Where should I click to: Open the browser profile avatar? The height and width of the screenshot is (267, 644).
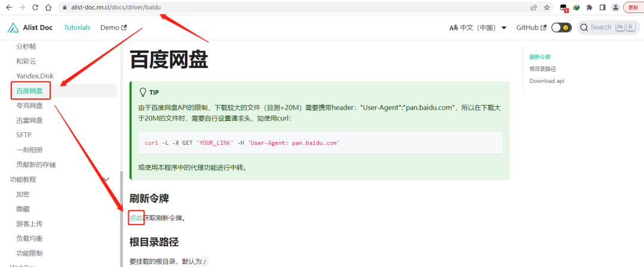[615, 7]
